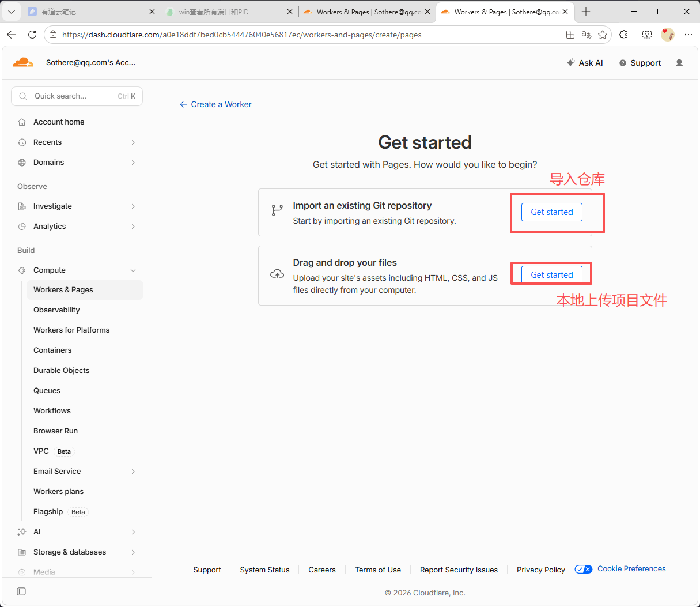
Task: Click the Cloudflare logo icon
Action: click(x=23, y=62)
